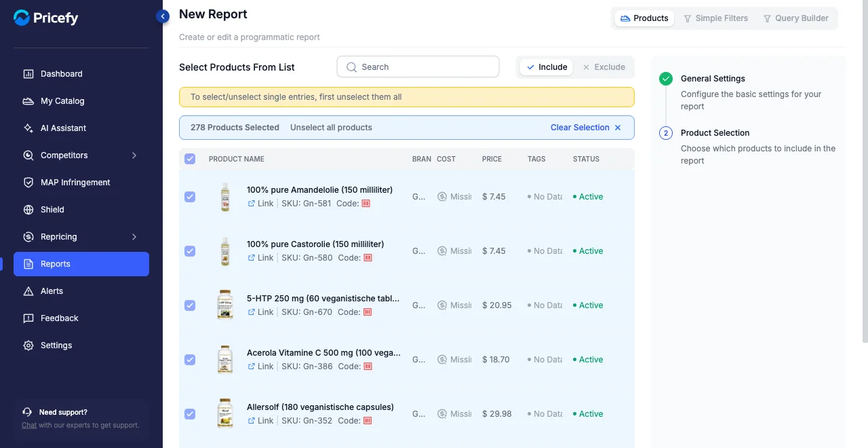Click the Clear Selection button
Viewport: 868px width, 448px height.
click(x=586, y=128)
